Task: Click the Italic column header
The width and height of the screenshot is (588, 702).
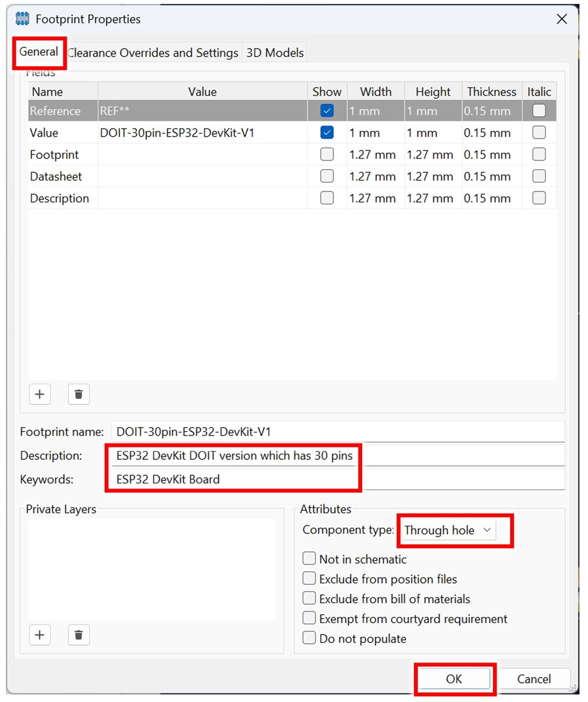Action: tap(539, 91)
